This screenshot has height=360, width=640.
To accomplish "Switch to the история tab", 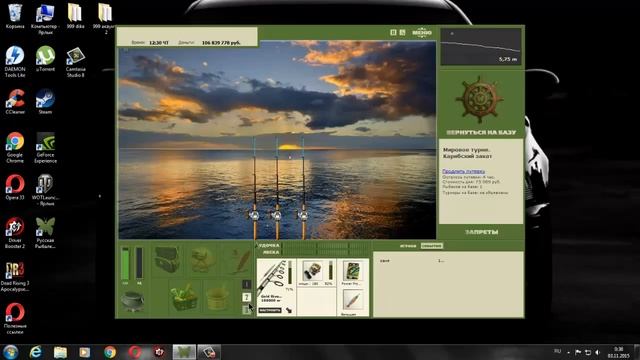I will click(408, 246).
